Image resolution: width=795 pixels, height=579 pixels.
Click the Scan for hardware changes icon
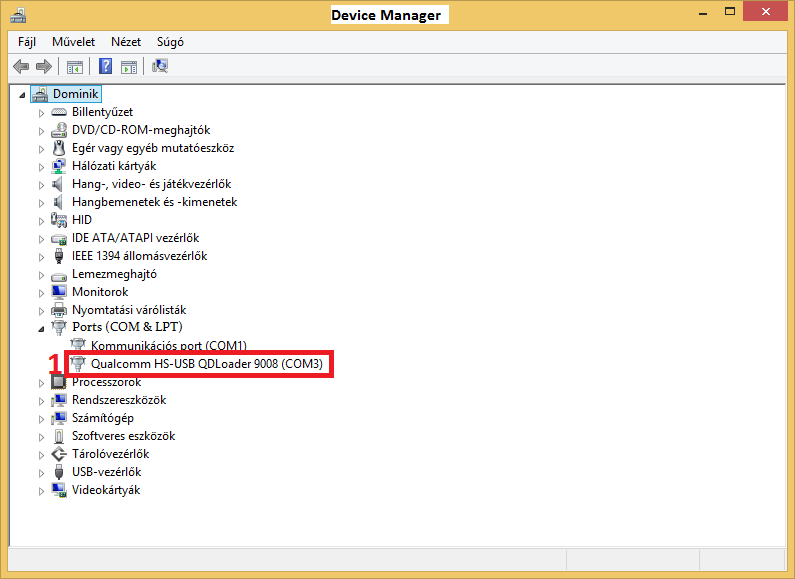[160, 67]
